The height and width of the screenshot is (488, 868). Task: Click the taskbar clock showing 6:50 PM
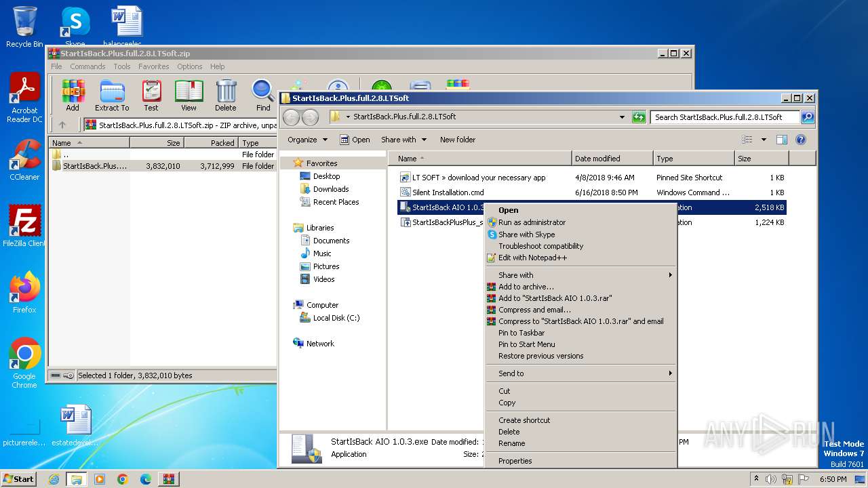833,479
